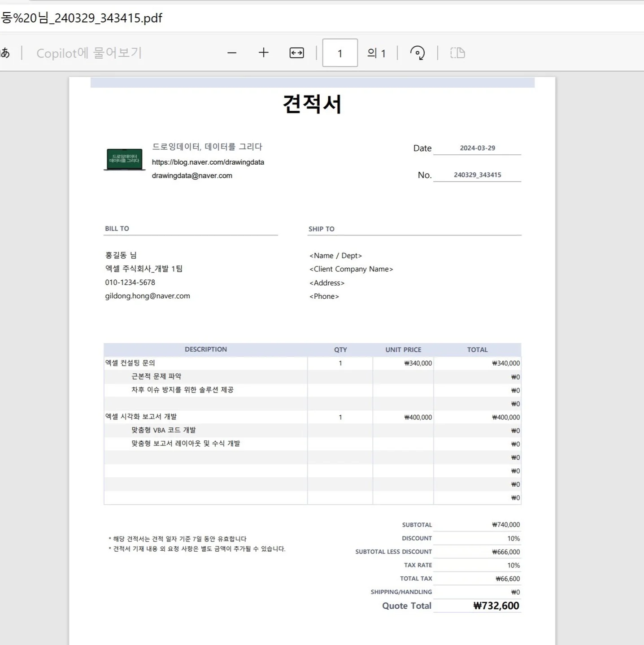Click the note about 7일 동안 유효합니다
This screenshot has height=645, width=644.
pos(178,539)
